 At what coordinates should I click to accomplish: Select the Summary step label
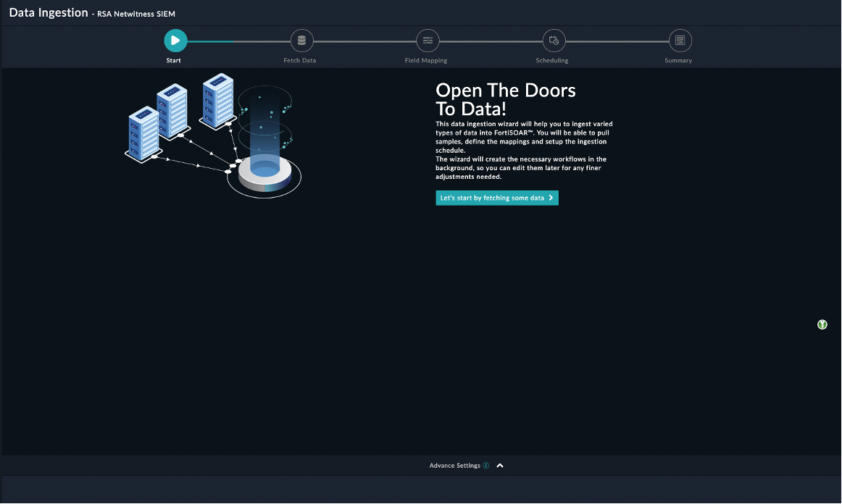[x=678, y=61]
